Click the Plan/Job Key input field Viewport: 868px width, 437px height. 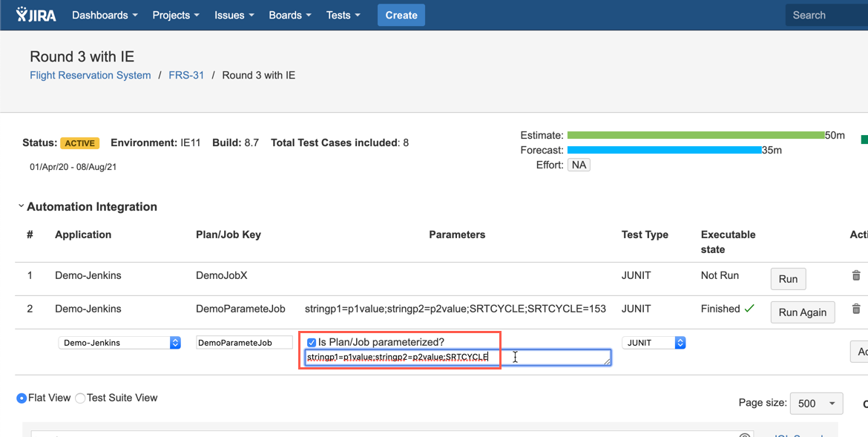(245, 343)
